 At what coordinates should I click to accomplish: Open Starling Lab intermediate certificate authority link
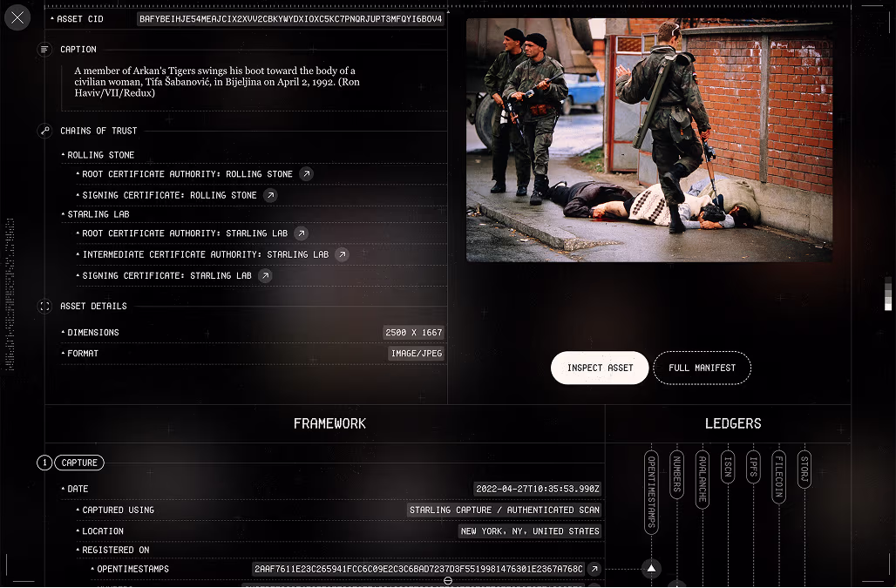[342, 254]
